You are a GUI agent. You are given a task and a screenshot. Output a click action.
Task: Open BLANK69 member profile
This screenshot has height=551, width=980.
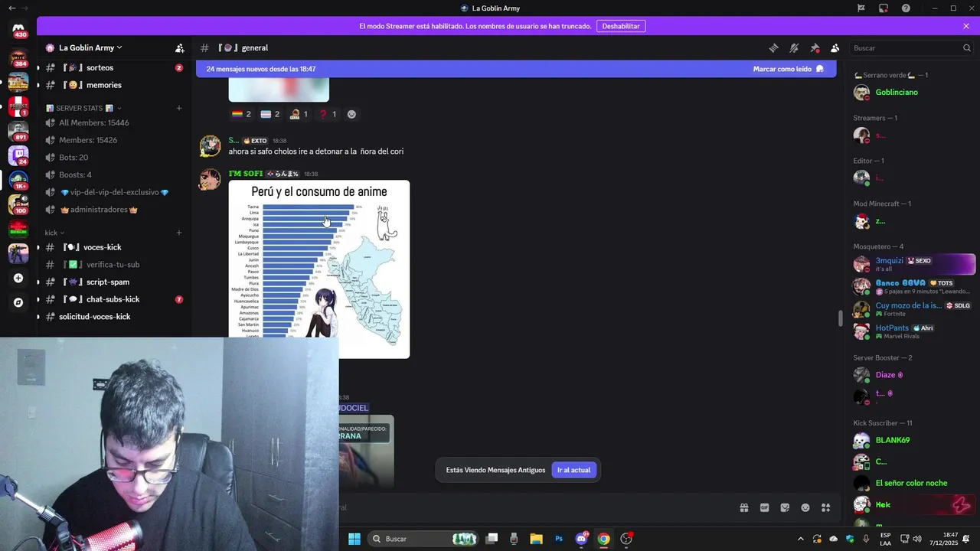(x=911, y=441)
